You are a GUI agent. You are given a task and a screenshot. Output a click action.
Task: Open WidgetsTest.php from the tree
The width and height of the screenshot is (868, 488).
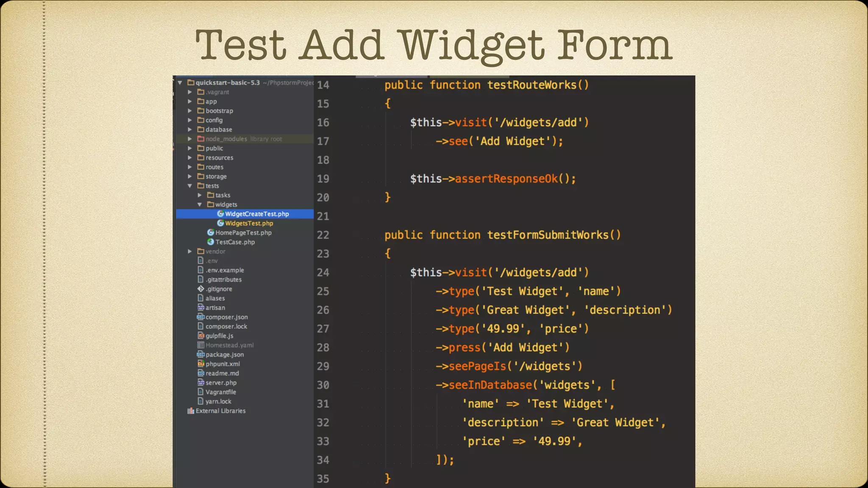(249, 223)
